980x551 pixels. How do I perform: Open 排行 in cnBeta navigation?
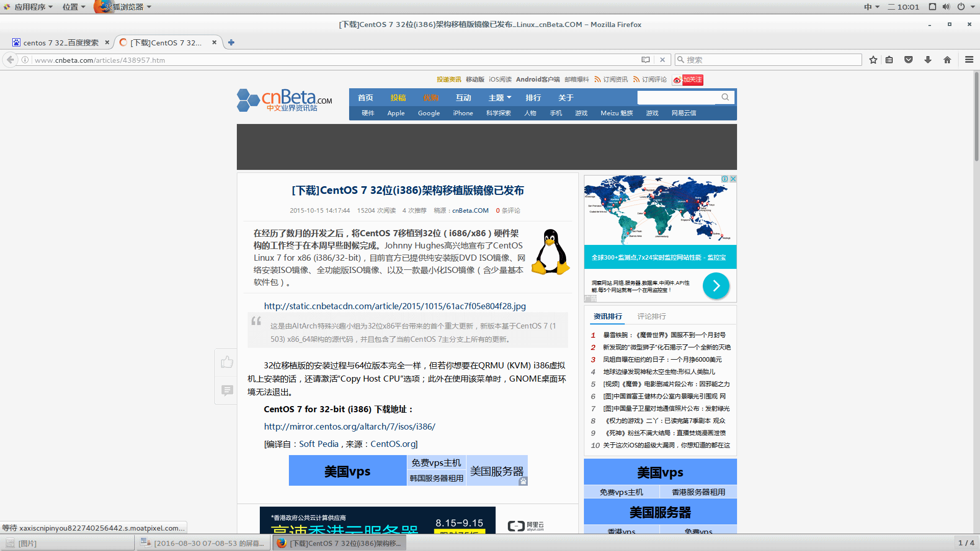[533, 97]
